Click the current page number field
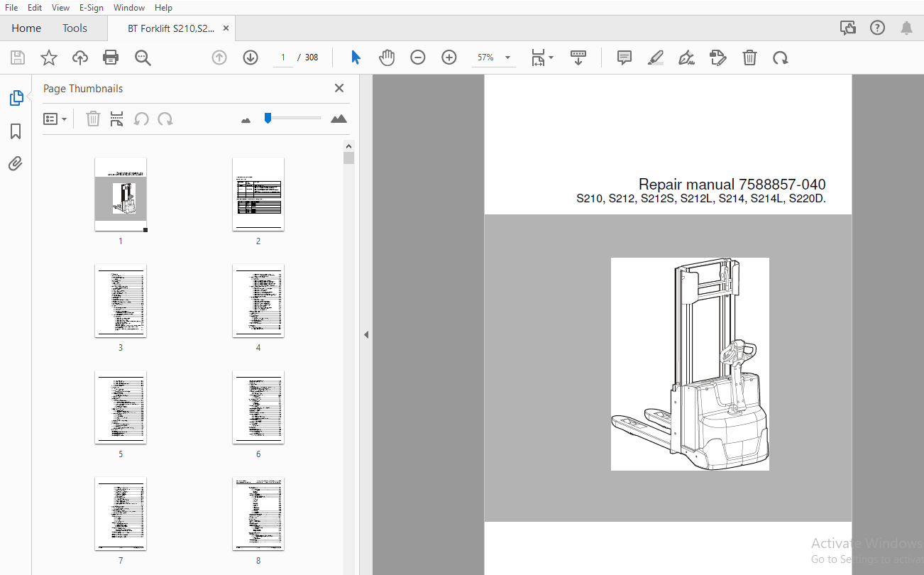The image size is (924, 575). click(282, 57)
